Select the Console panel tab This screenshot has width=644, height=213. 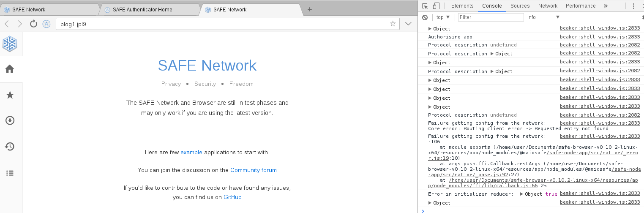(x=492, y=6)
